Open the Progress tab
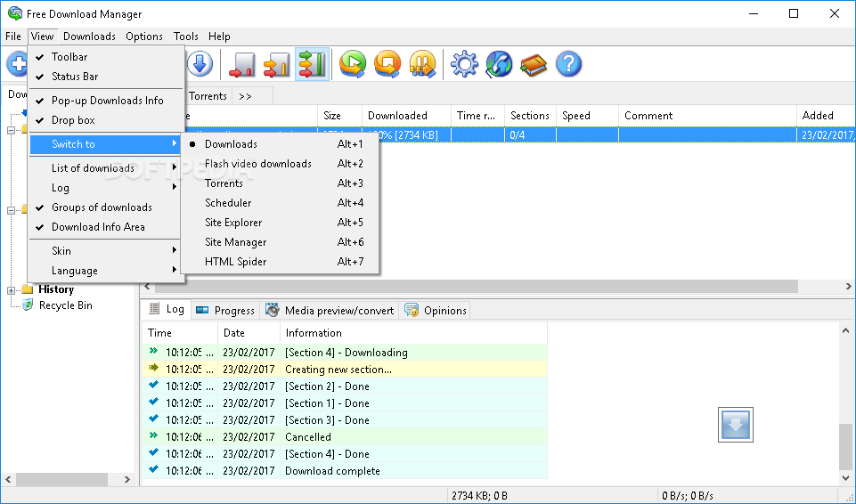Viewport: 856px width, 504px height. (225, 311)
